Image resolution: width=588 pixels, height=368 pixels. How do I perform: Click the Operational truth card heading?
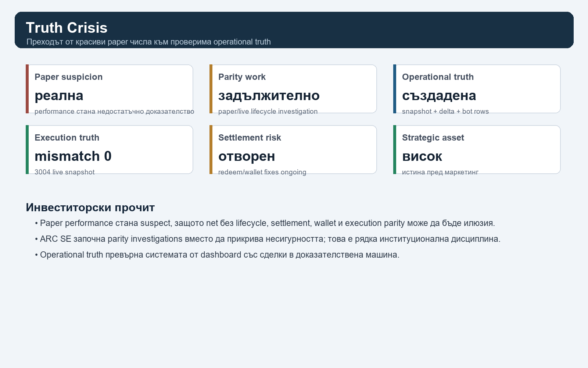438,77
